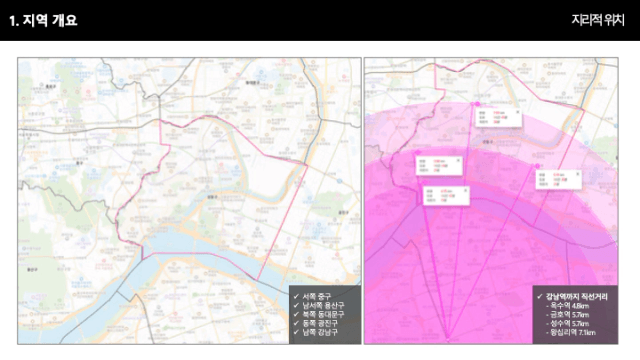Click the 왕십리역 7.1km list item
Viewport: 640px width, 360px height.
click(572, 333)
